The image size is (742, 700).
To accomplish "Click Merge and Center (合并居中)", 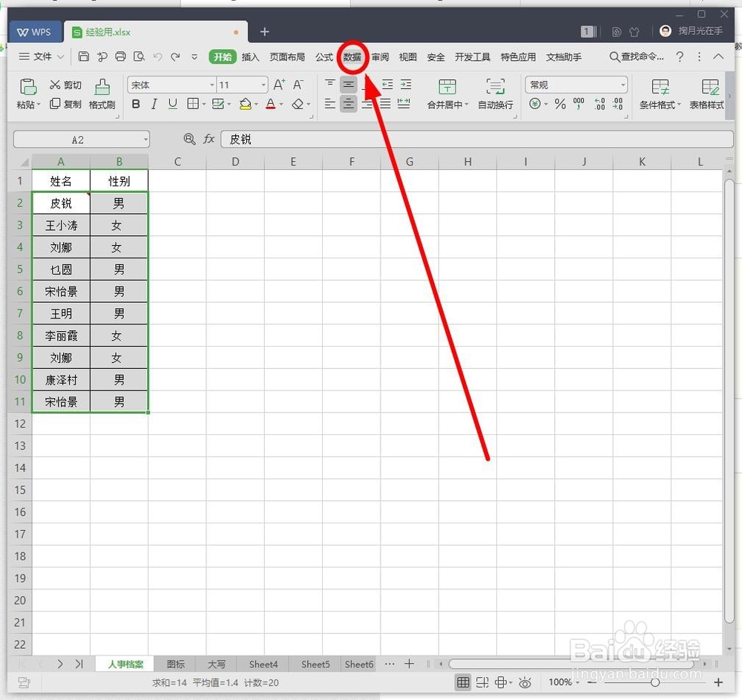I will 447,94.
